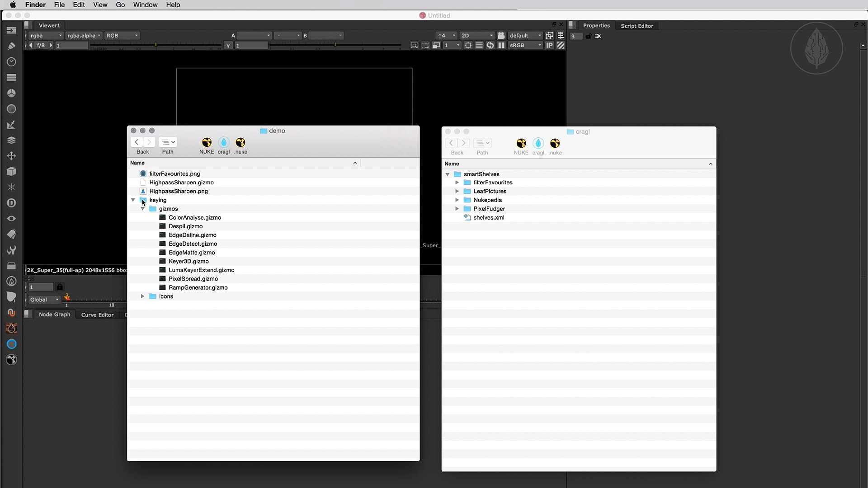Image resolution: width=868 pixels, height=488 pixels.
Task: Expand the PixelFudger folder
Action: coord(457,209)
